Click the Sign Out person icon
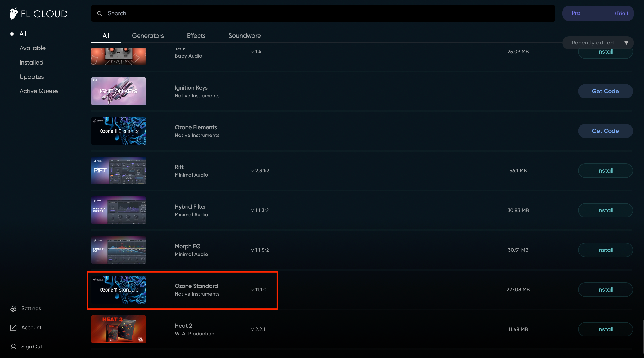Screen dimensions: 644x358 point(14,347)
